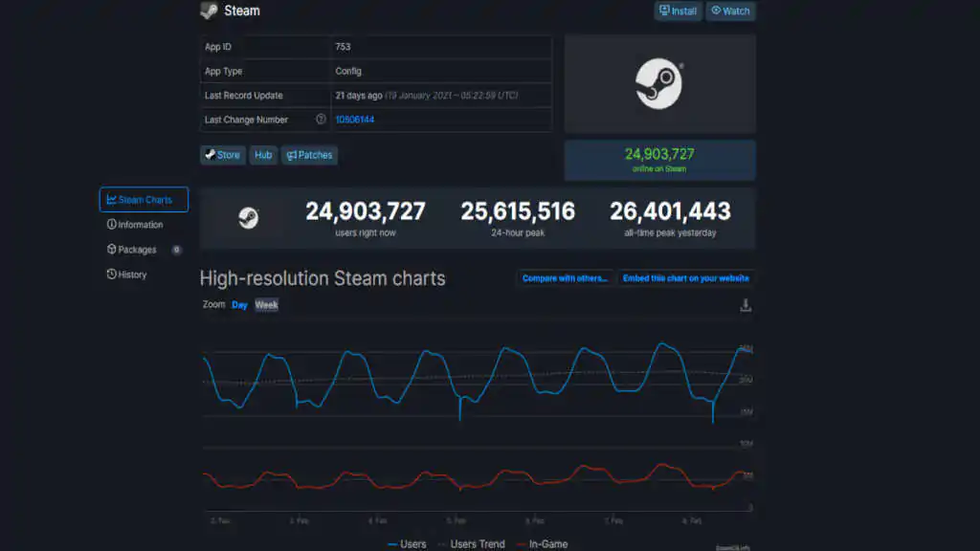This screenshot has height=551, width=980.
Task: Click Compare with others link
Action: [565, 278]
